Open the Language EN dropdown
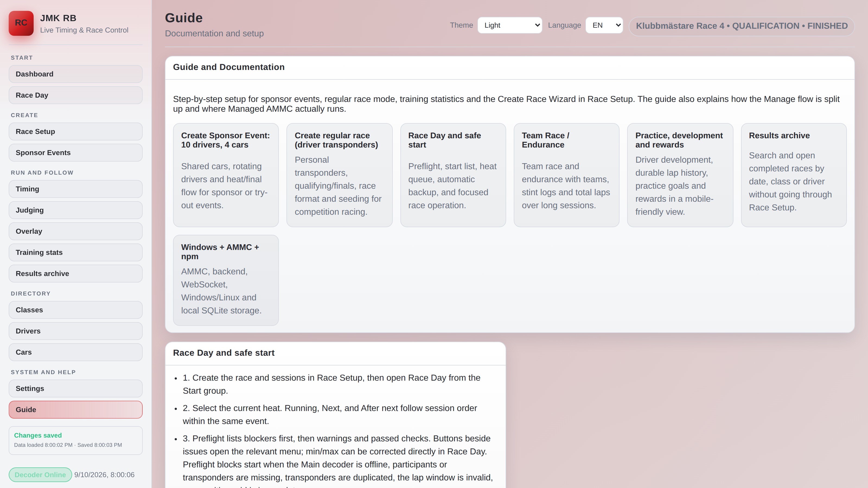868x488 pixels. (604, 25)
